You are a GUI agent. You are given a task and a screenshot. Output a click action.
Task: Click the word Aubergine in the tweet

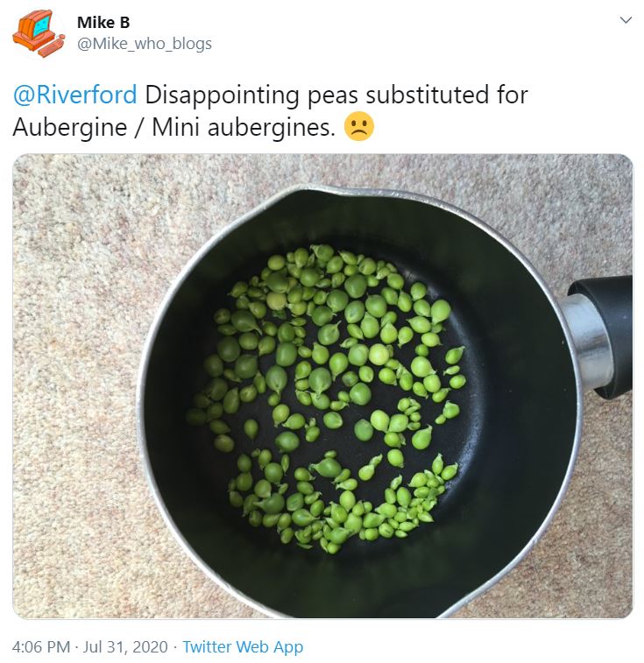70,127
